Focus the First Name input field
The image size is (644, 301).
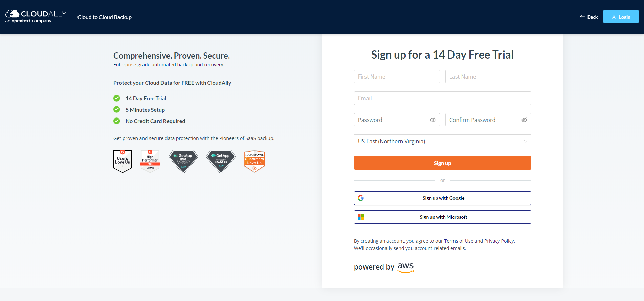pyautogui.click(x=397, y=77)
